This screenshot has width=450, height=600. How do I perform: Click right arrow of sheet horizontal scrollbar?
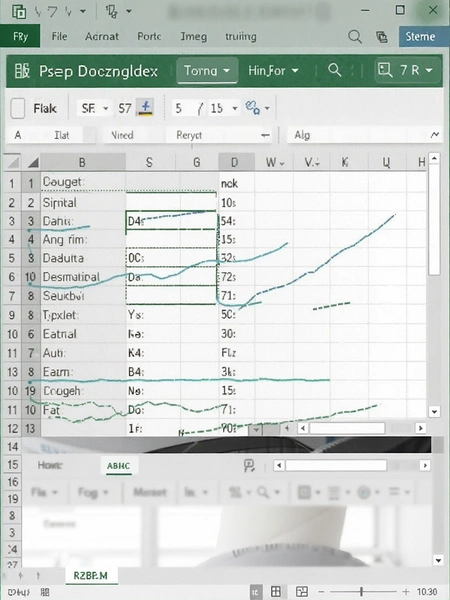click(x=421, y=428)
